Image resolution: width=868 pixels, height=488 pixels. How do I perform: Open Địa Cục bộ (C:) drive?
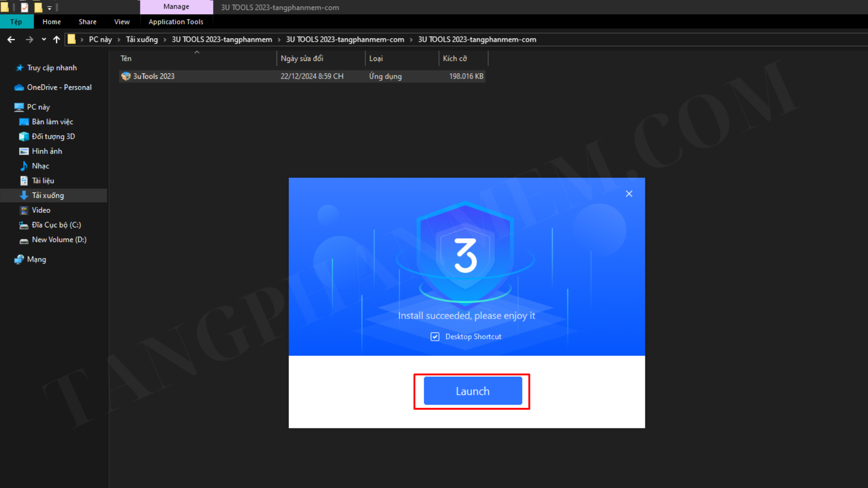tap(56, 225)
